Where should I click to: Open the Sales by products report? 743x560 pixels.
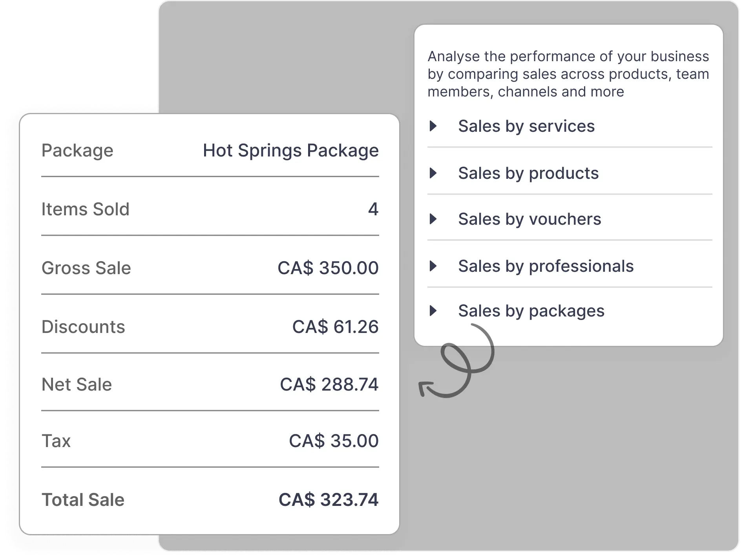(528, 173)
